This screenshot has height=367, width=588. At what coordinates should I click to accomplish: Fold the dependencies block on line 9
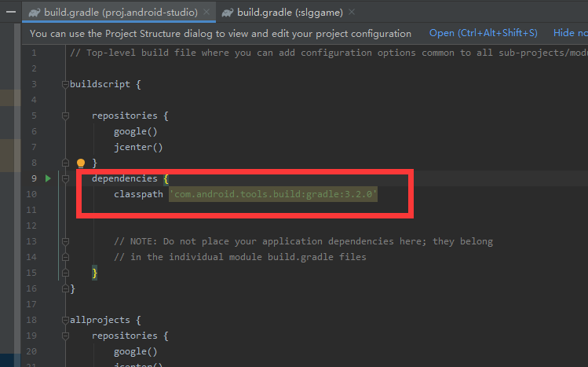click(65, 178)
